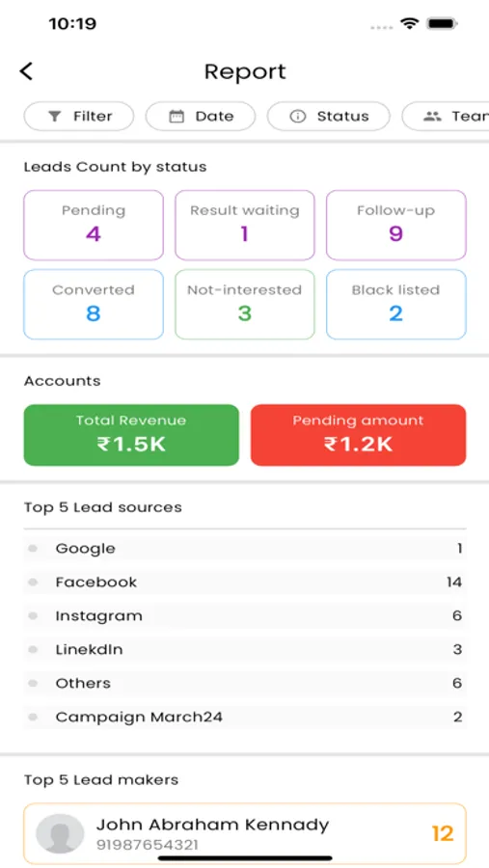Tap the Top 5 Lead sources heading

[x=103, y=507]
